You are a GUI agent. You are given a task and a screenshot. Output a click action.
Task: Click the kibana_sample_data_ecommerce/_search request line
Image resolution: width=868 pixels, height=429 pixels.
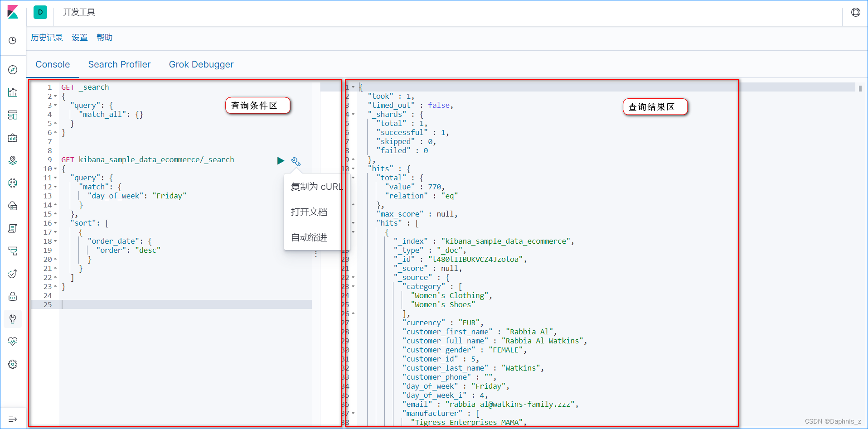[148, 159]
